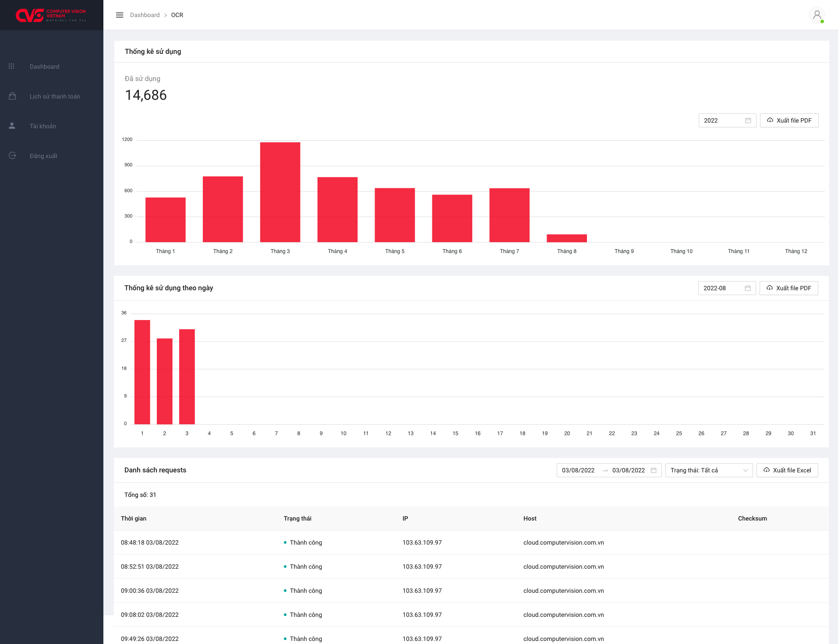
Task: Click the logout icon in sidebar
Action: tap(12, 155)
